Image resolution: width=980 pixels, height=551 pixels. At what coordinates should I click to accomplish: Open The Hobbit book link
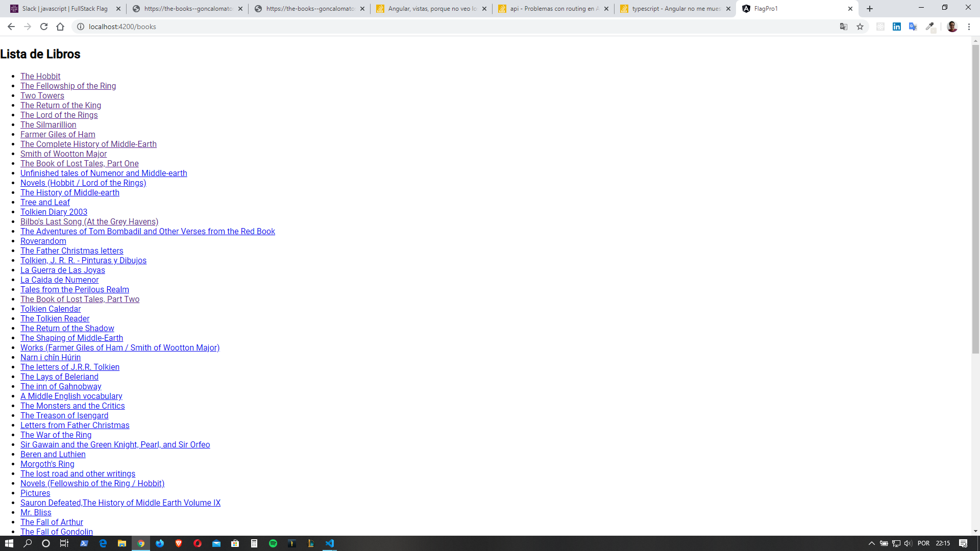click(x=40, y=77)
